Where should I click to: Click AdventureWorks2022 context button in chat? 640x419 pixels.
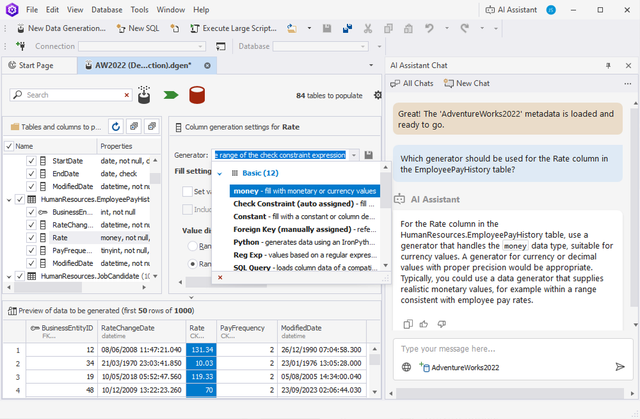click(459, 367)
